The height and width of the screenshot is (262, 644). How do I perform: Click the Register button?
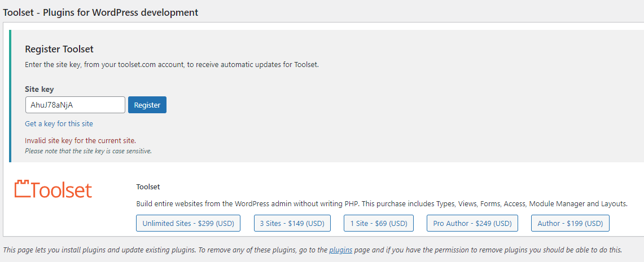coord(147,105)
